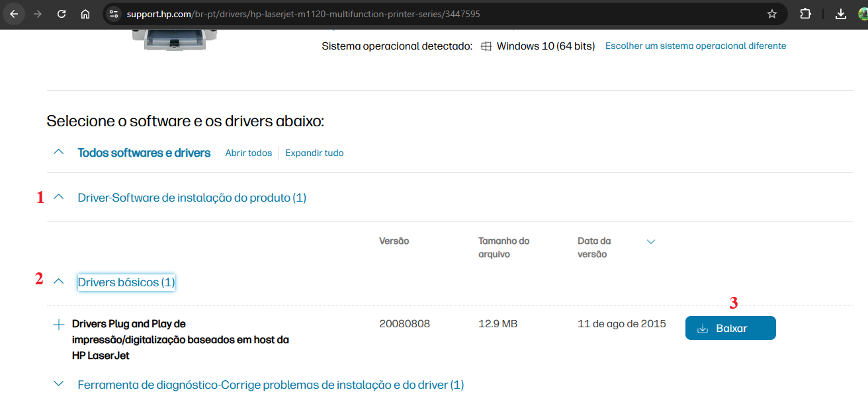Image resolution: width=868 pixels, height=400 pixels.
Task: Reload the HP support page
Action: coord(62,14)
